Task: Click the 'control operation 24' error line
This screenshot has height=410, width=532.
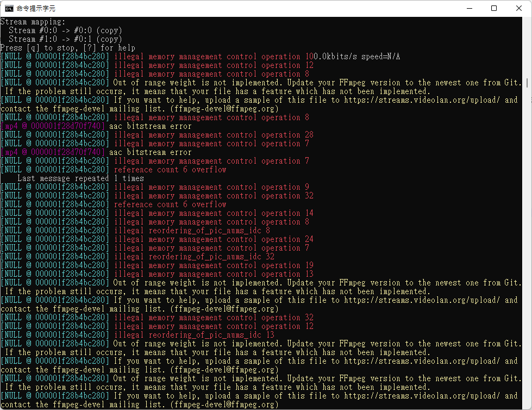Action: 157,239
